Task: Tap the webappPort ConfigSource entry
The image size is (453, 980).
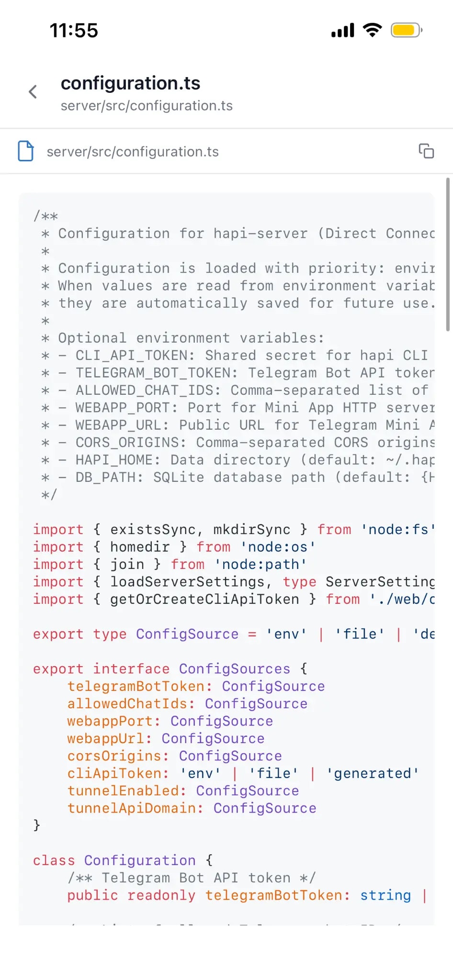Action: [170, 721]
